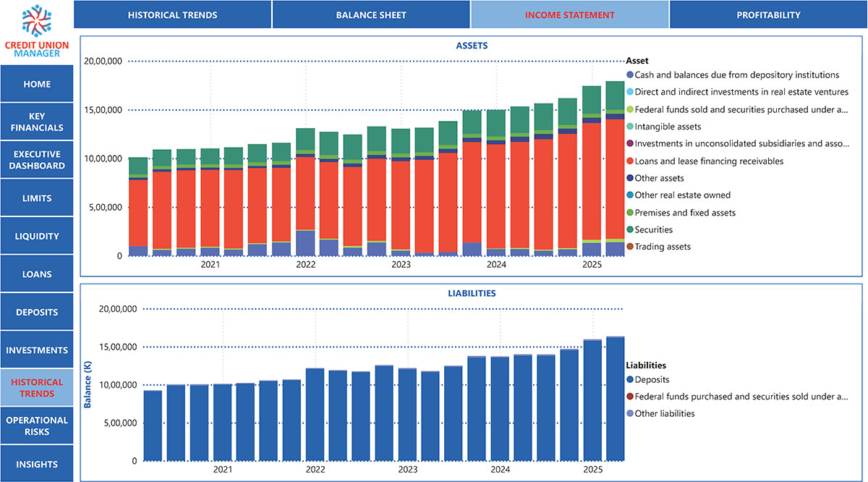Open the Insights sidebar button
Image resolution: width=868 pixels, height=482 pixels.
(37, 464)
